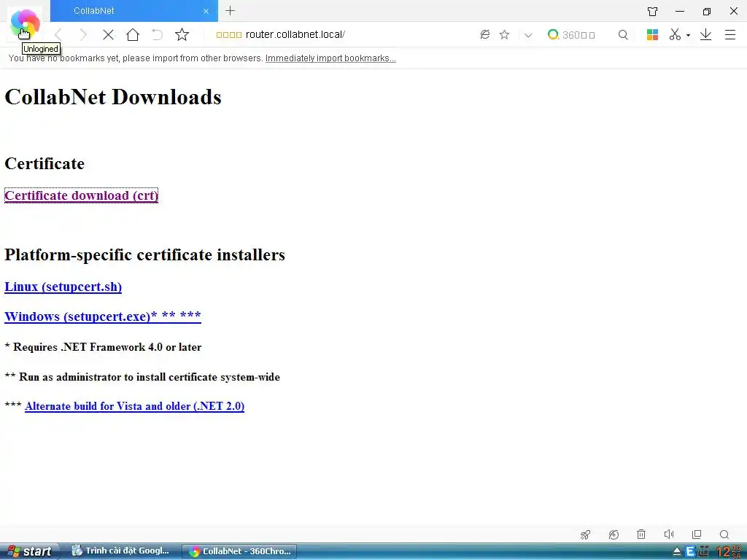This screenshot has height=560, width=747.
Task: Expand the screenshot tool dropdown arrow
Action: click(x=688, y=35)
